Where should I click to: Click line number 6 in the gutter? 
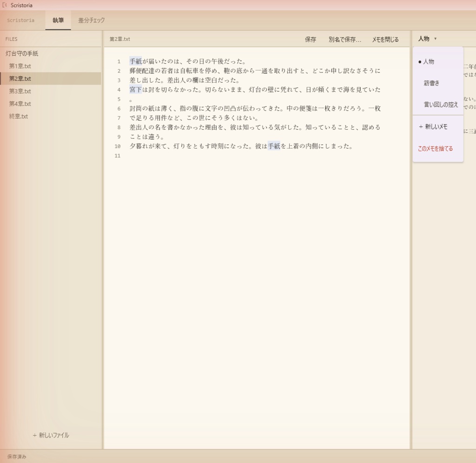[x=119, y=109]
